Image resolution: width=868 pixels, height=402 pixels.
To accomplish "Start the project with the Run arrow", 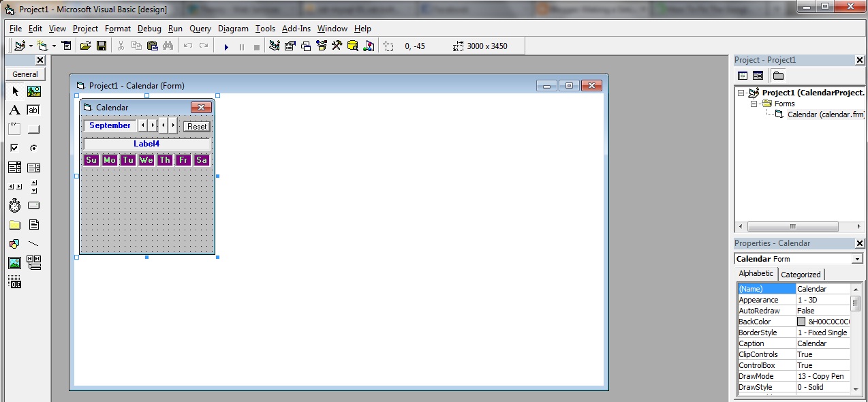I will pyautogui.click(x=226, y=46).
